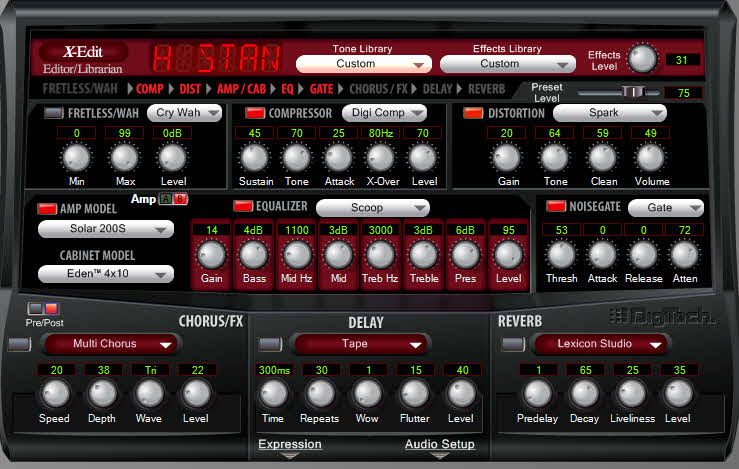Click the Delay Flutter knob
The width and height of the screenshot is (739, 469).
pos(415,394)
